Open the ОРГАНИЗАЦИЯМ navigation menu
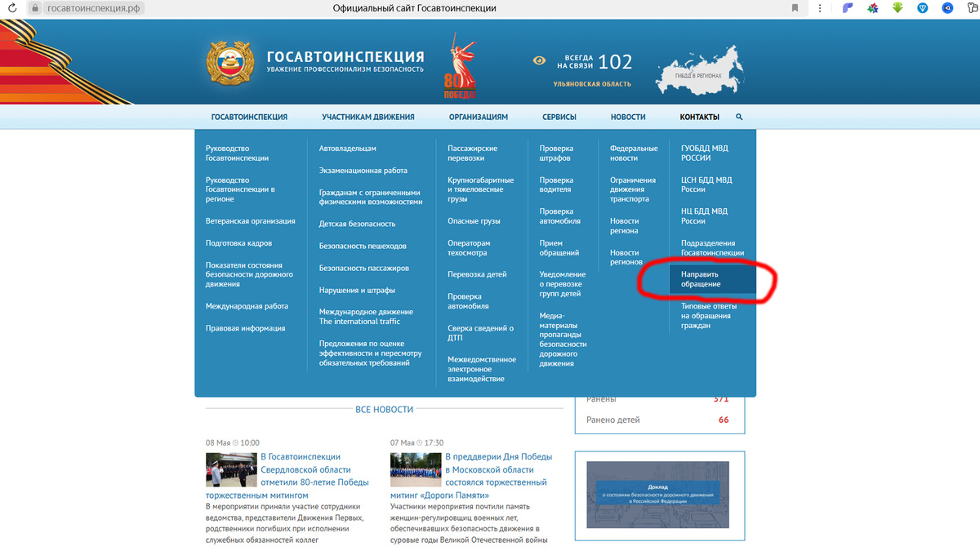 pyautogui.click(x=479, y=117)
